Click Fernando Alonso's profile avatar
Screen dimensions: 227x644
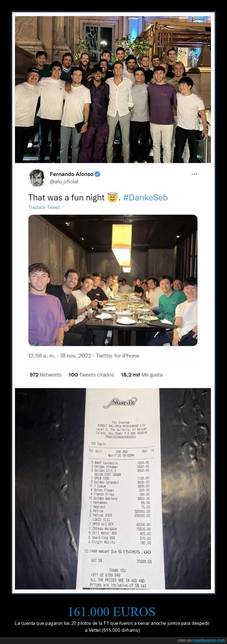tap(37, 178)
